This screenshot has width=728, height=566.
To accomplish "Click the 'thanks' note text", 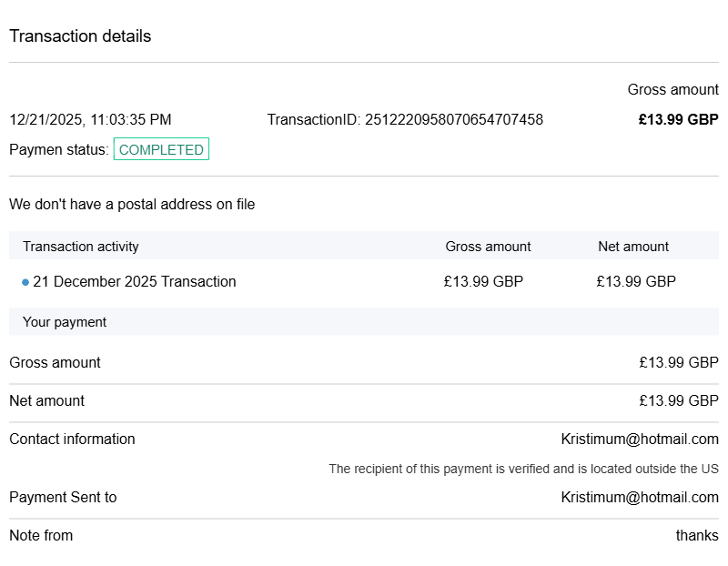I will point(697,536).
